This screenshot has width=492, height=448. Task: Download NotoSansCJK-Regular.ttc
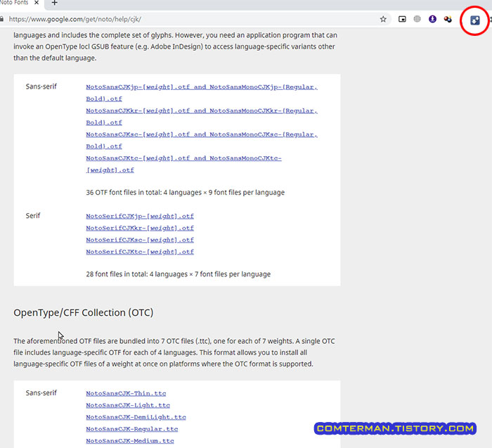click(132, 429)
